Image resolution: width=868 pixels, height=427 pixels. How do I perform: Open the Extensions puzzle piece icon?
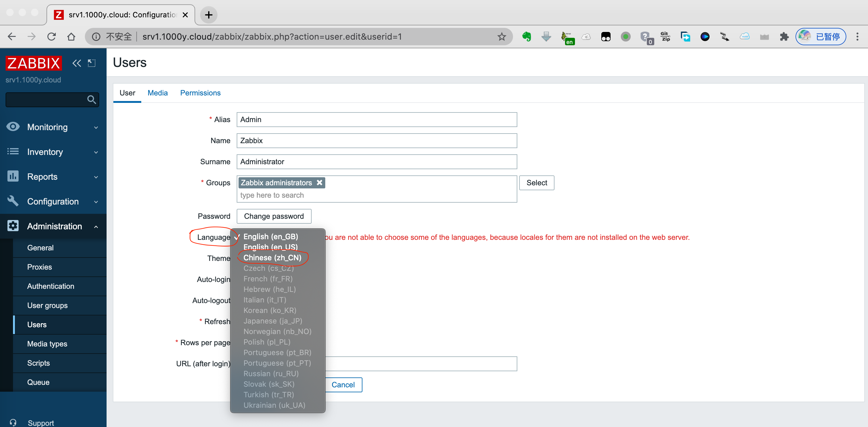click(784, 36)
